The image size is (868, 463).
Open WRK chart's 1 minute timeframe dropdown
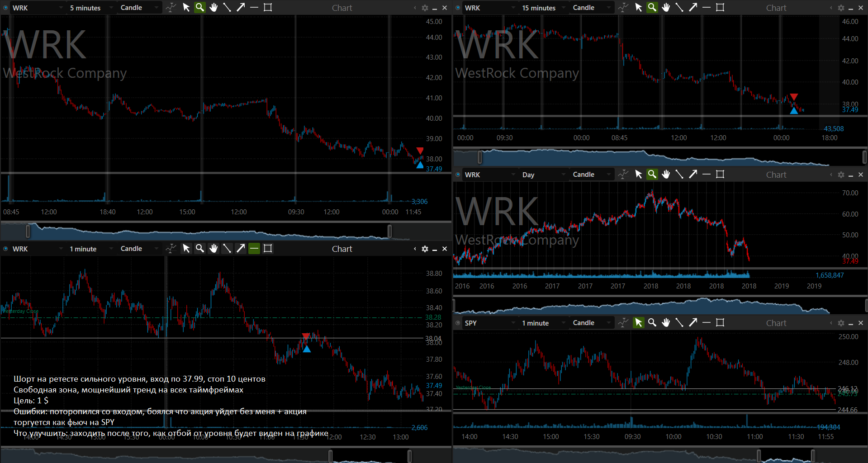click(91, 249)
